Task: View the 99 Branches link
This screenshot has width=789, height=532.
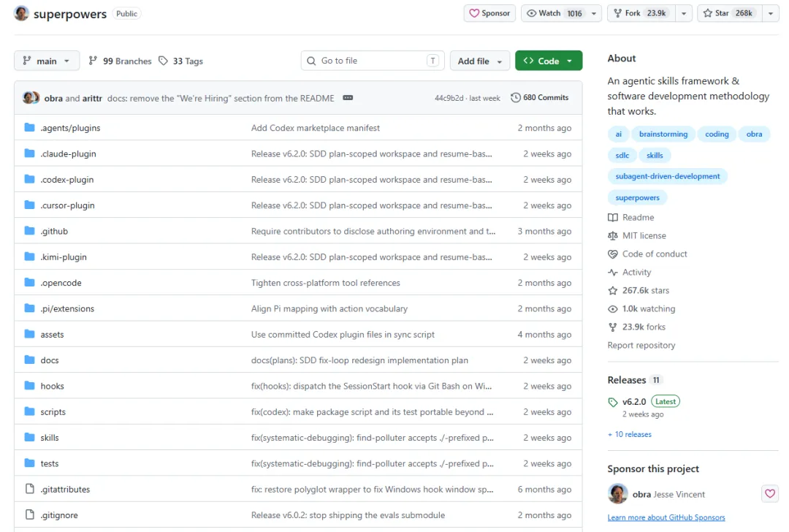Action: (121, 61)
